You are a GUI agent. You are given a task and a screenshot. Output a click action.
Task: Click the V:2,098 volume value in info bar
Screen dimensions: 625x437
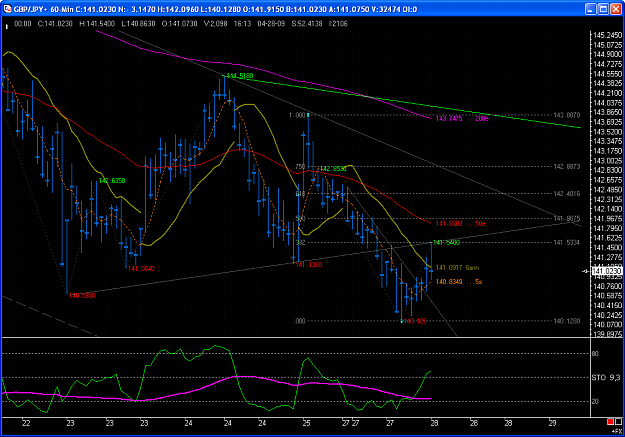coord(215,24)
